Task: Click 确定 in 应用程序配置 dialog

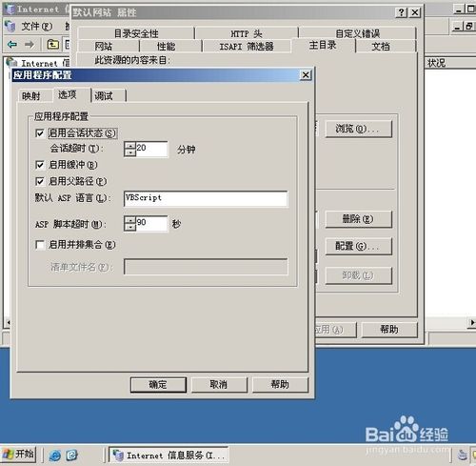Action: point(158,385)
